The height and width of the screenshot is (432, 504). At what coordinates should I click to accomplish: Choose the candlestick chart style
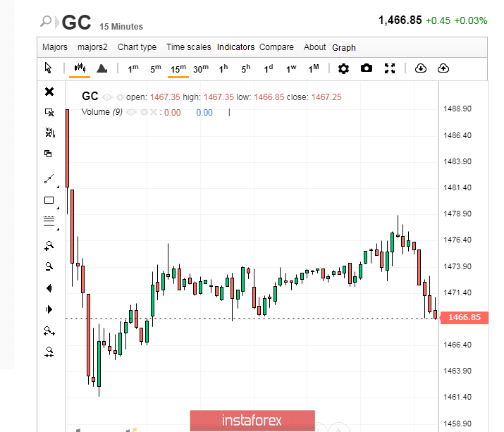pyautogui.click(x=80, y=68)
